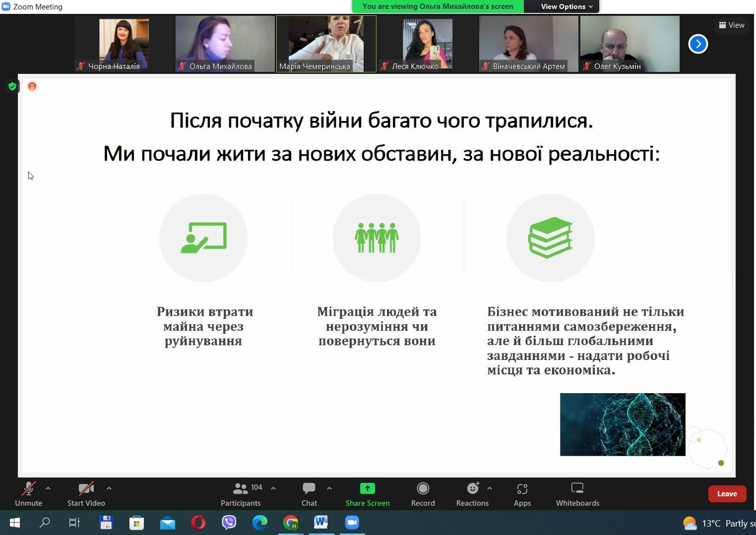Click the green encryption shield icon

tap(12, 86)
